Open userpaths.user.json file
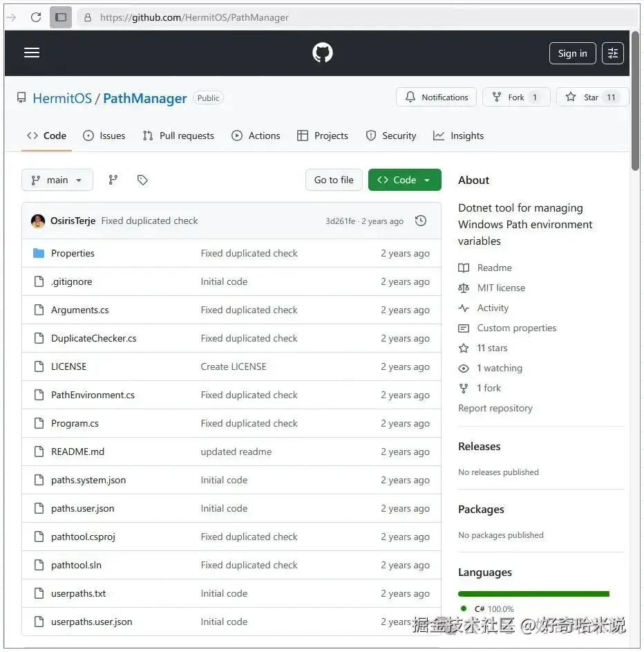This screenshot has height=652, width=644. [x=91, y=622]
